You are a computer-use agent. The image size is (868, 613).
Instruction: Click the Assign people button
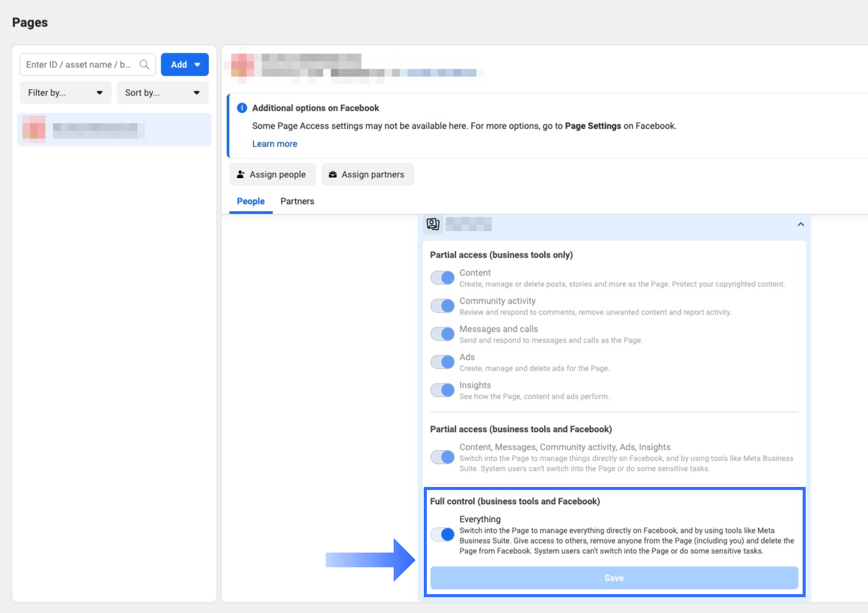click(x=273, y=175)
